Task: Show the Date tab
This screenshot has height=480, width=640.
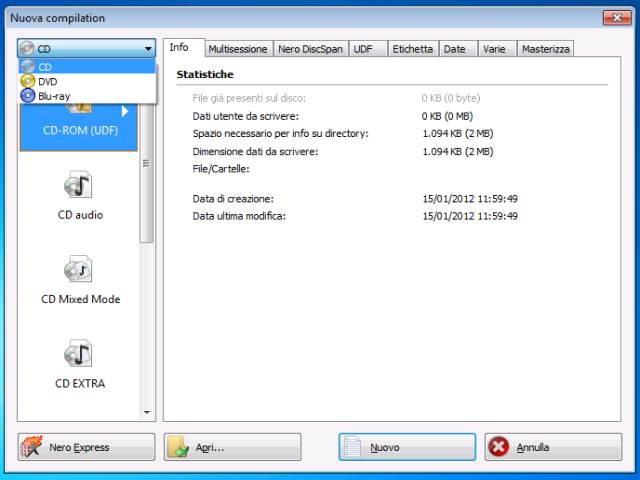Action: [x=455, y=49]
